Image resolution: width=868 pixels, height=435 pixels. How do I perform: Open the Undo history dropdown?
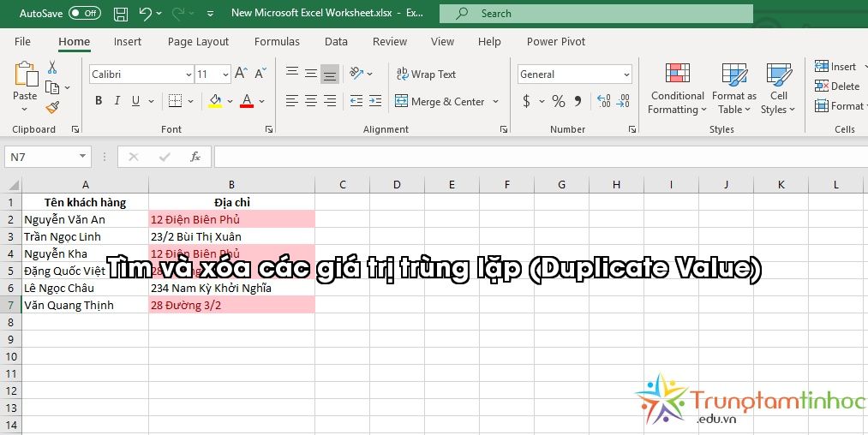159,14
